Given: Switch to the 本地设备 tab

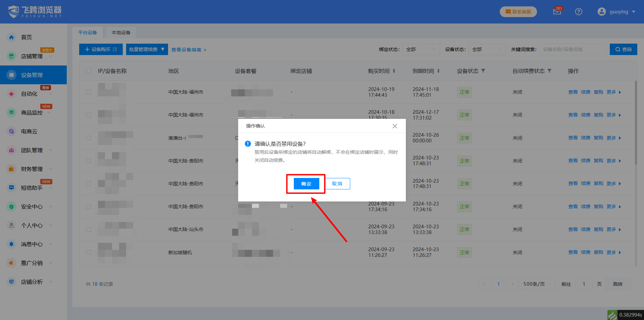Looking at the screenshot, I should (x=121, y=33).
